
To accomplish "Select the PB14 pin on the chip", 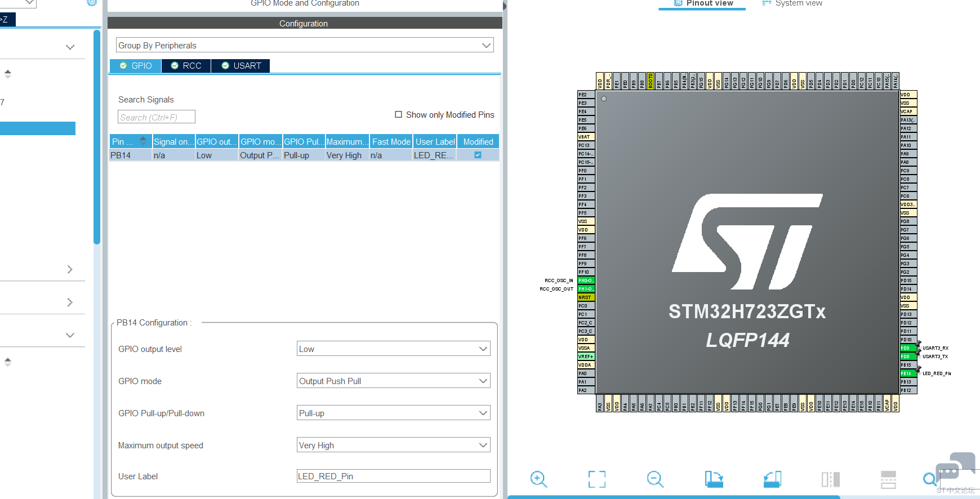I will [x=908, y=373].
